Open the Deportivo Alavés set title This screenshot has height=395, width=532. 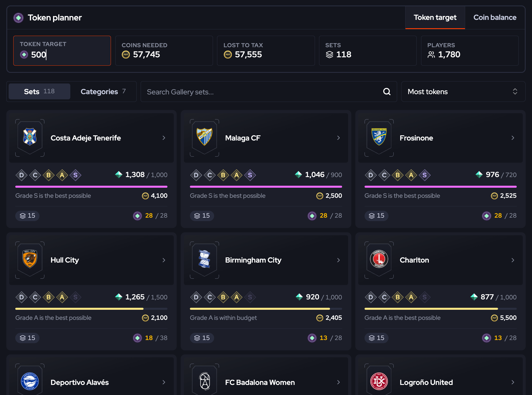(80, 382)
